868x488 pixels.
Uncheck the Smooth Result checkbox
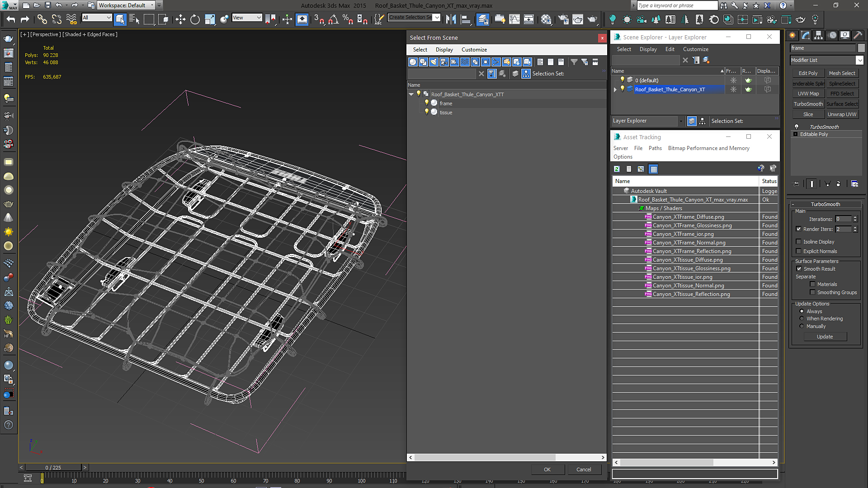pos(798,269)
